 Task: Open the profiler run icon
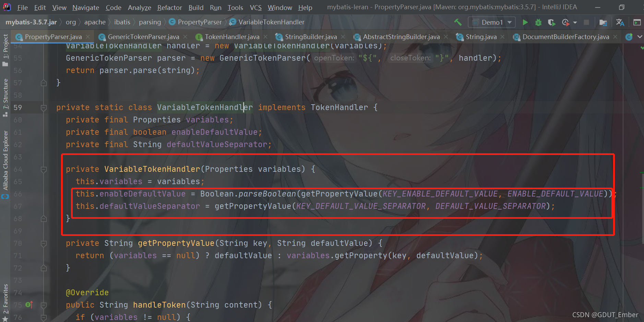click(565, 22)
